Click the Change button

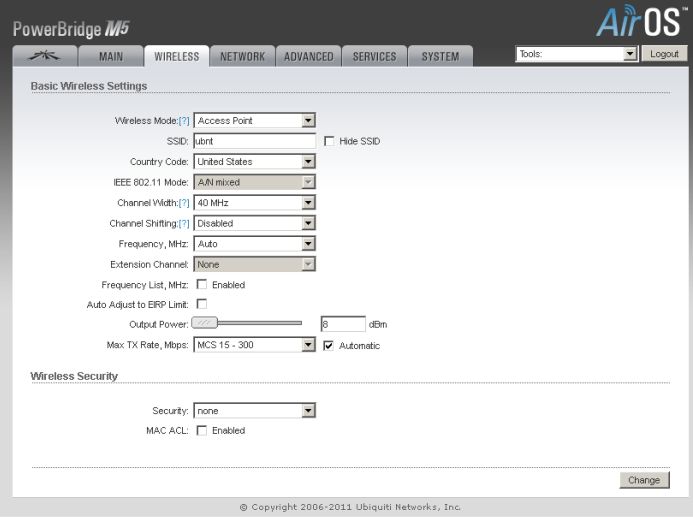pos(644,480)
